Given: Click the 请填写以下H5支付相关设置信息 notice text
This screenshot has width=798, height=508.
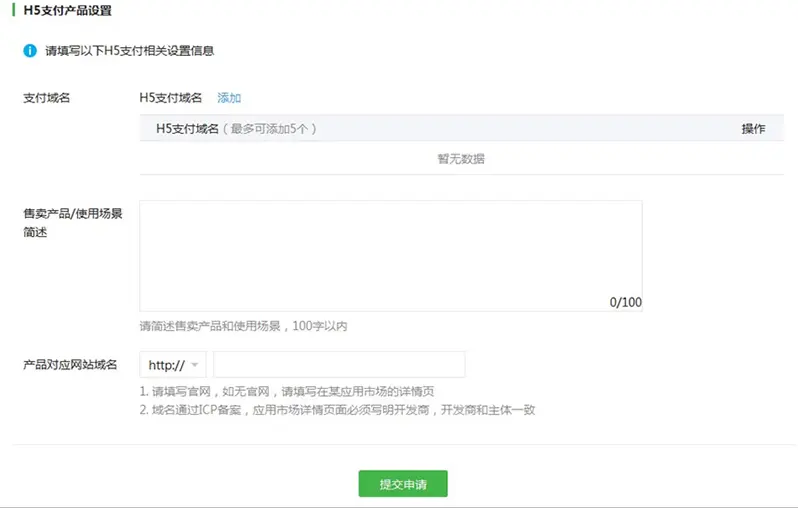Looking at the screenshot, I should click(129, 50).
